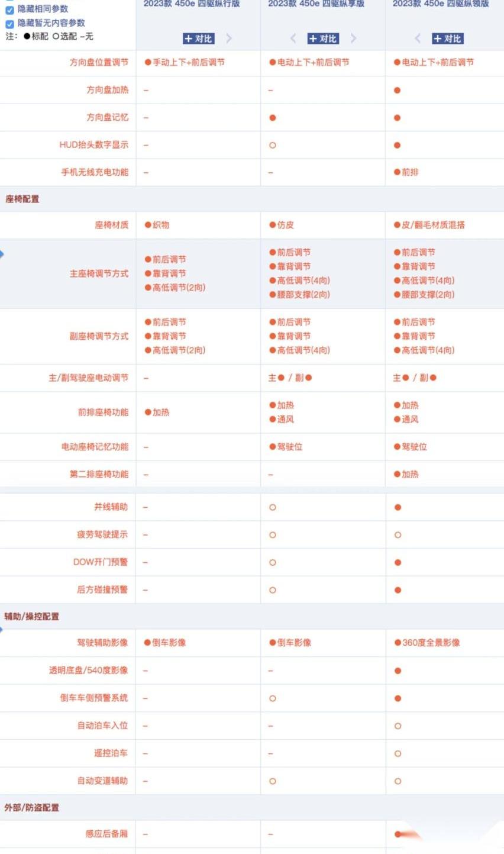Click the 并线辅助 row label
This screenshot has height=854, width=504.
pos(111,507)
